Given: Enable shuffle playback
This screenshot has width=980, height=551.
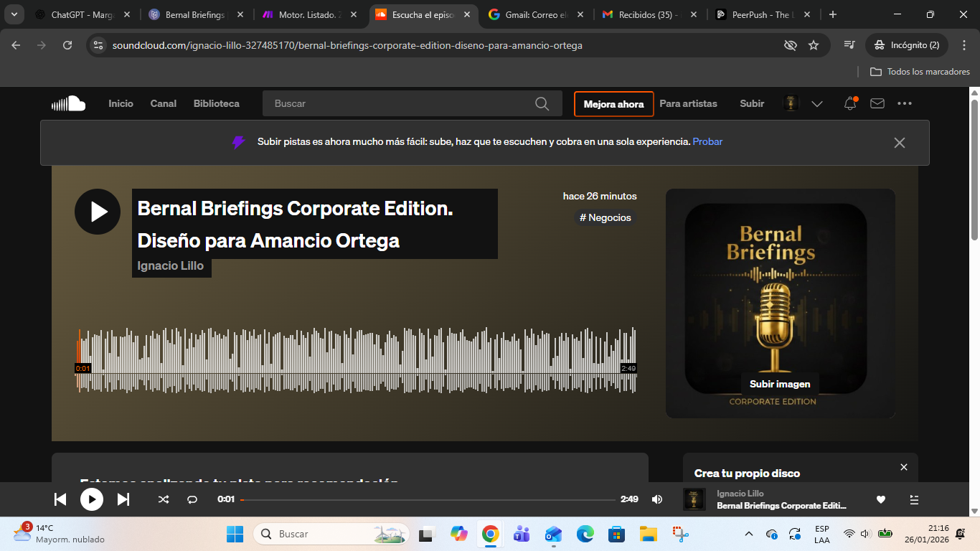Looking at the screenshot, I should 164,499.
